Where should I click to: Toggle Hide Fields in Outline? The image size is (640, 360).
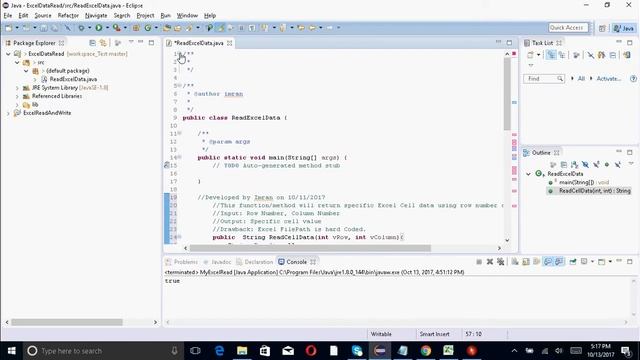[x=585, y=164]
